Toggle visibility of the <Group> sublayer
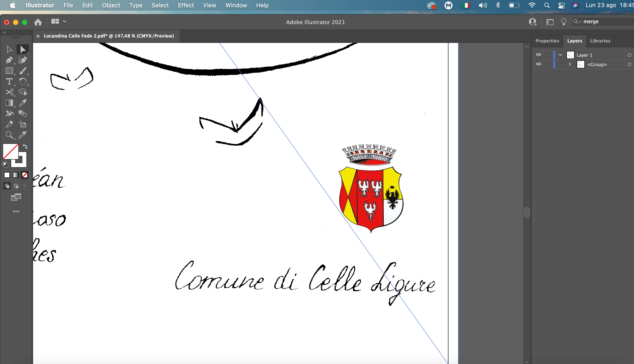The height and width of the screenshot is (364, 634). click(x=539, y=64)
